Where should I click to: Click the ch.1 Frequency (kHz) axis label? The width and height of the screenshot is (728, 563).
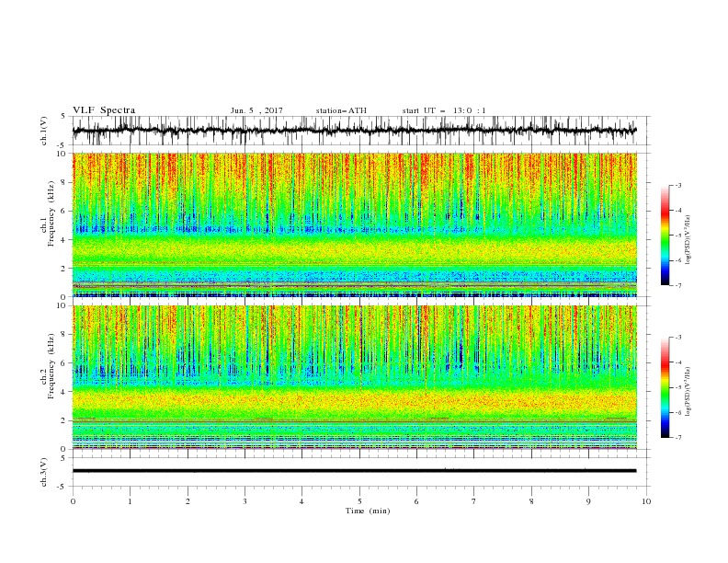coord(47,212)
